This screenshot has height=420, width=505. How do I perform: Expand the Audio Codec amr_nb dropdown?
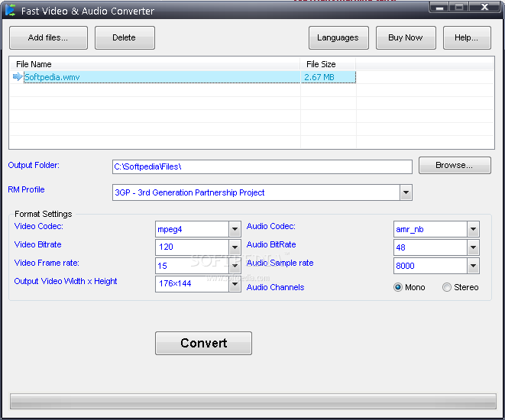(x=473, y=229)
